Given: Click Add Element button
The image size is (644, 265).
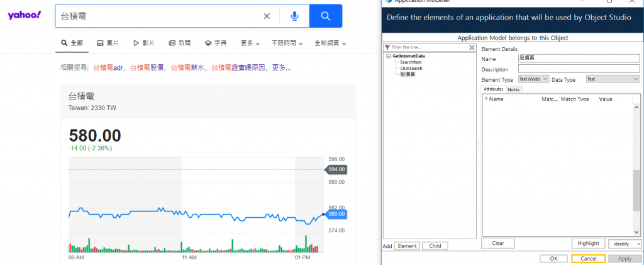Looking at the screenshot, I should (x=407, y=245).
